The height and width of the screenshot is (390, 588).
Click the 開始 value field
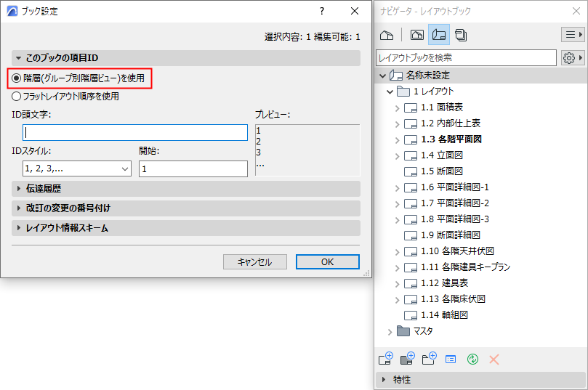[x=193, y=168]
